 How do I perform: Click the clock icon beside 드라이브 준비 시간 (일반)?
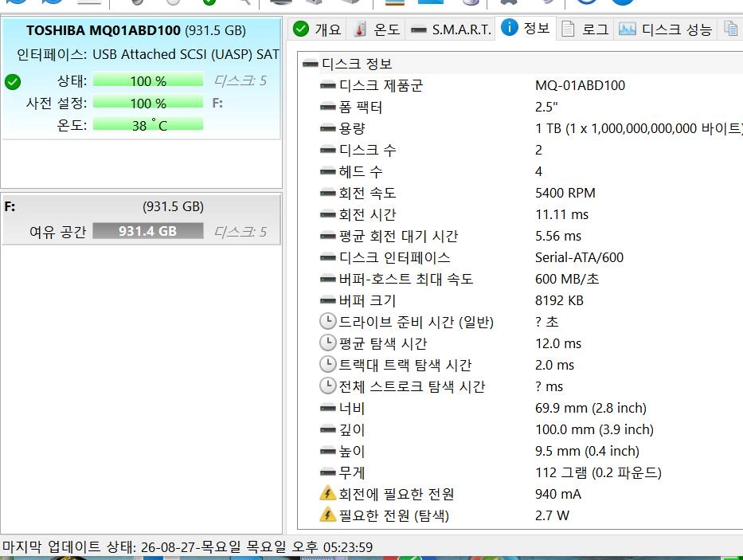[x=327, y=321]
